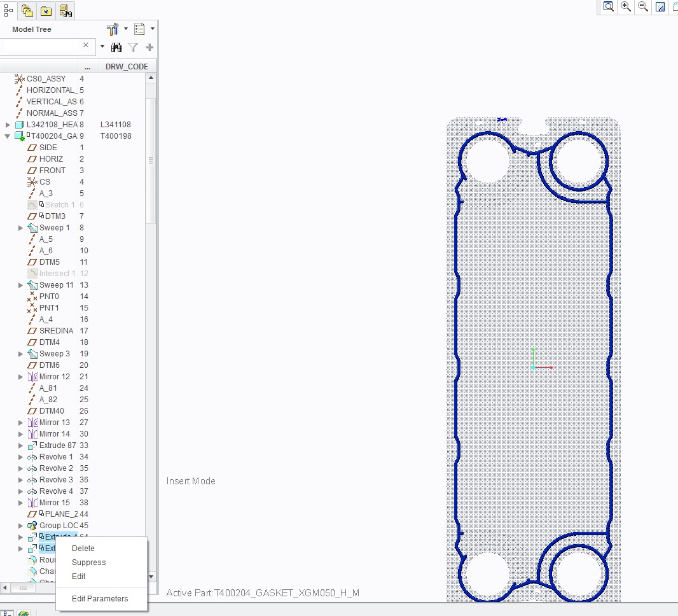Expand the Extrude 87 feature
Viewport: 678px width, 616px height.
(x=20, y=445)
